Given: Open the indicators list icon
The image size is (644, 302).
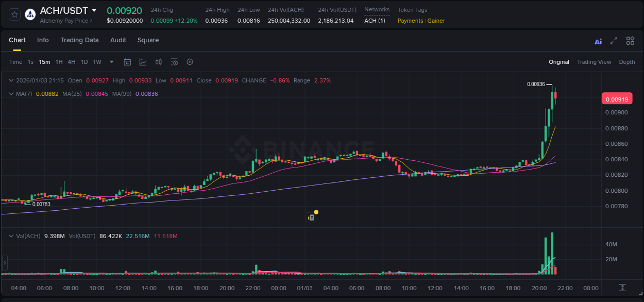Looking at the screenshot, I should pyautogui.click(x=174, y=62).
